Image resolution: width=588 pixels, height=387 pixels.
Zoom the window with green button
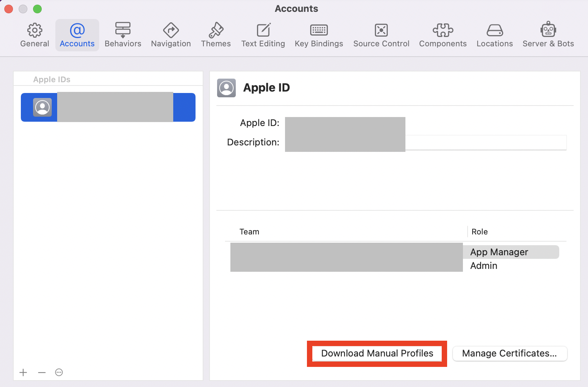tap(37, 9)
